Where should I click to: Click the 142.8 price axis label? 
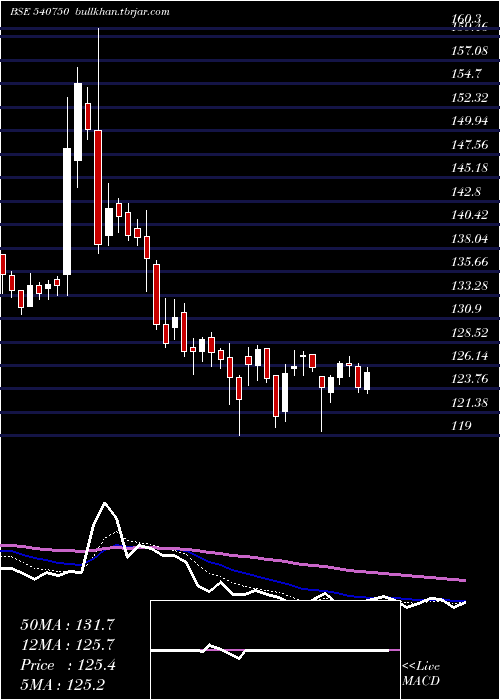click(466, 192)
